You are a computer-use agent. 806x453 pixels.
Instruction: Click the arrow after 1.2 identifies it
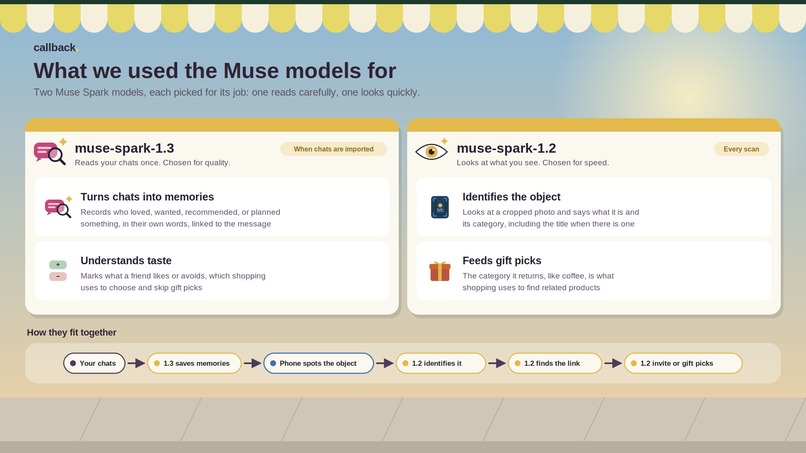497,363
